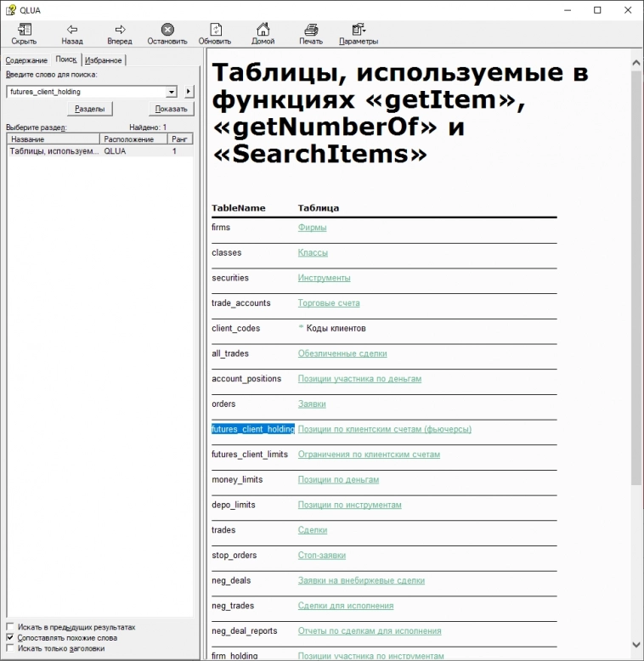The image size is (644, 661).
Task: Toggle 'Сопоставлять похожие слова' checkbox
Action: click(10, 637)
